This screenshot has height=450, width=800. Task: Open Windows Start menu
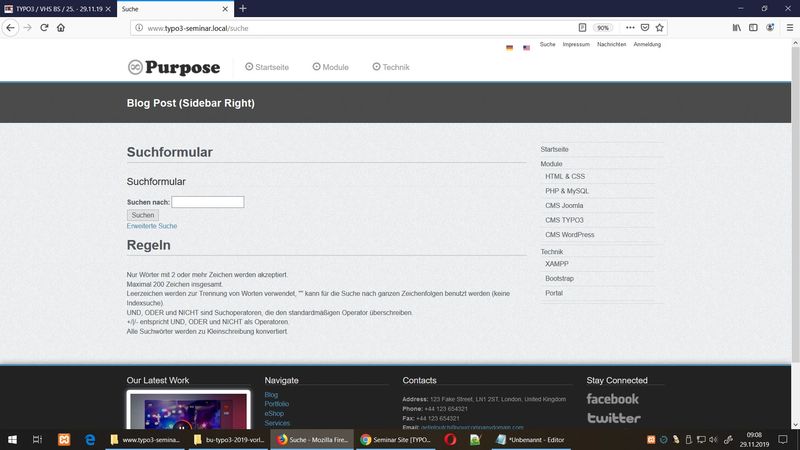point(12,439)
